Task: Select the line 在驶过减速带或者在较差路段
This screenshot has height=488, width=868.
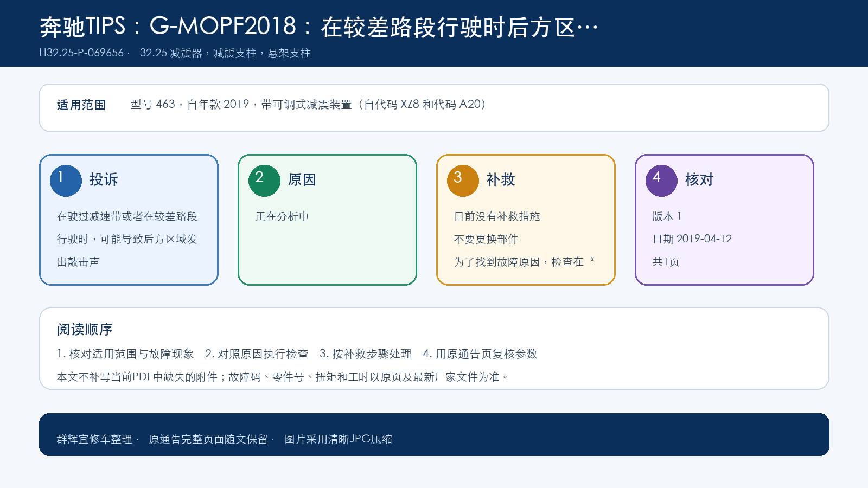Action: click(127, 216)
